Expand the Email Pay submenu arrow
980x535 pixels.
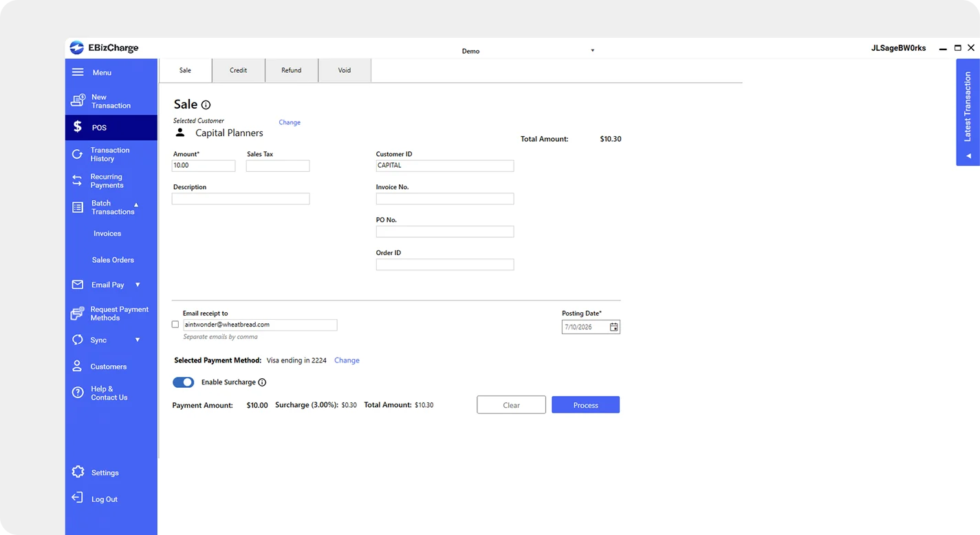coord(138,285)
